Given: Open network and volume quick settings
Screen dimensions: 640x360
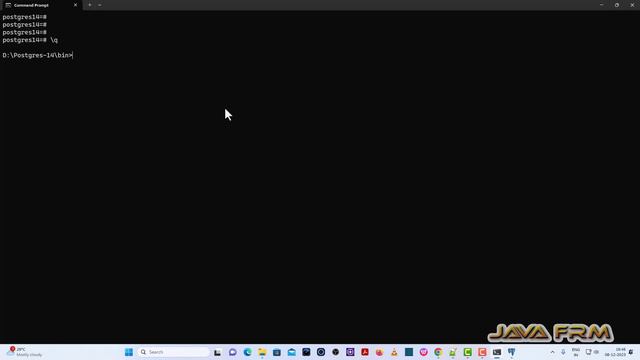Looking at the screenshot, I should 592,352.
